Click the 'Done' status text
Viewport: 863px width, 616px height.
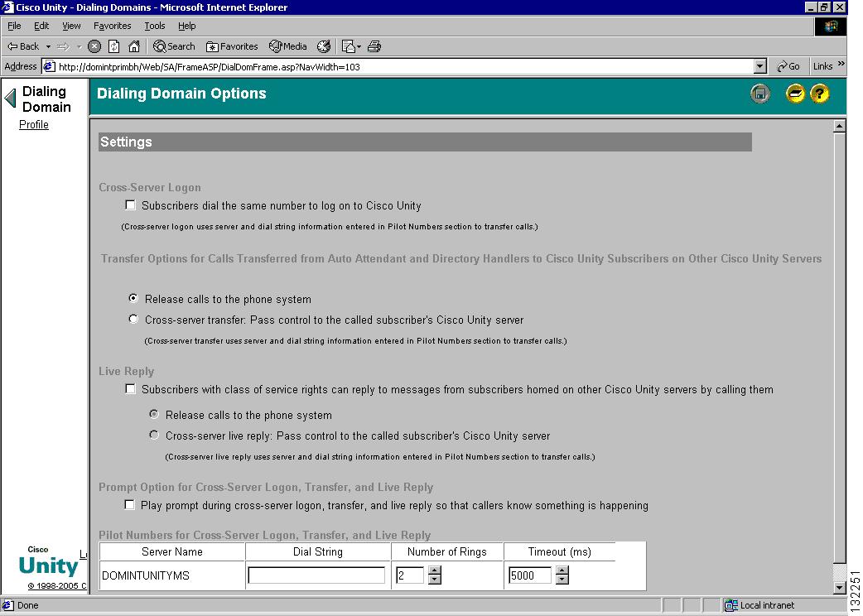(28, 605)
